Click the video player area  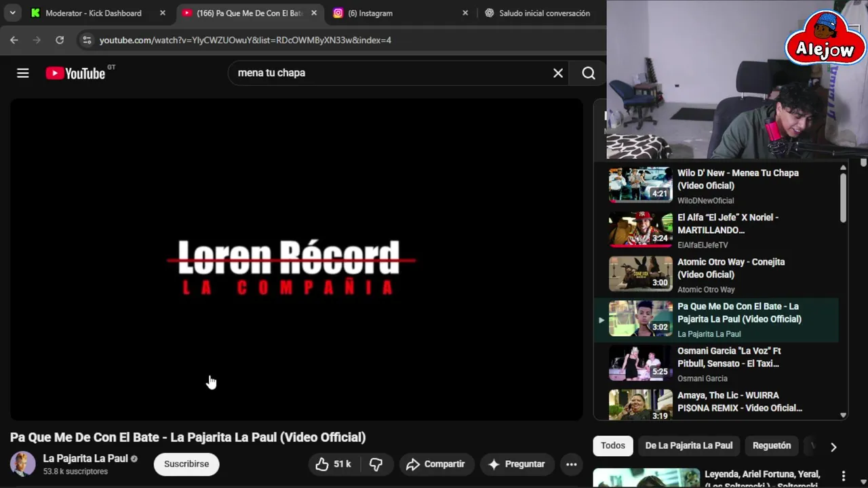296,260
